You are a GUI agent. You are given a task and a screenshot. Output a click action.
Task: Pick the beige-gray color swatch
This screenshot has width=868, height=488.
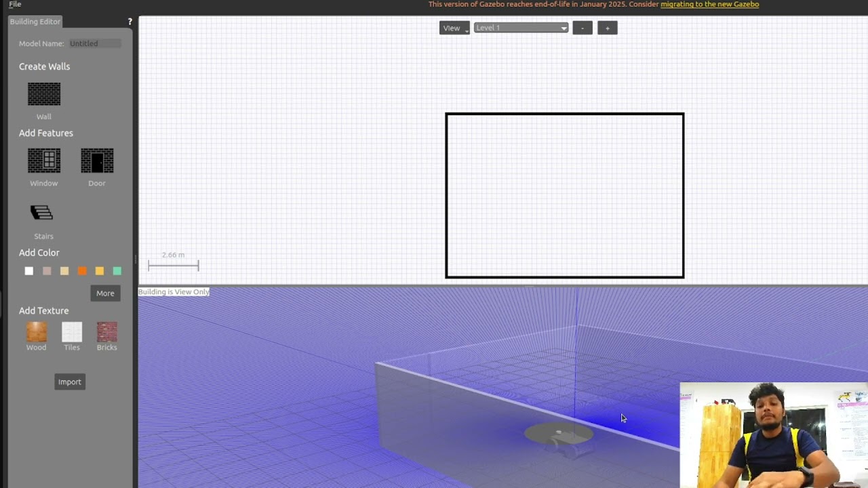coord(47,271)
